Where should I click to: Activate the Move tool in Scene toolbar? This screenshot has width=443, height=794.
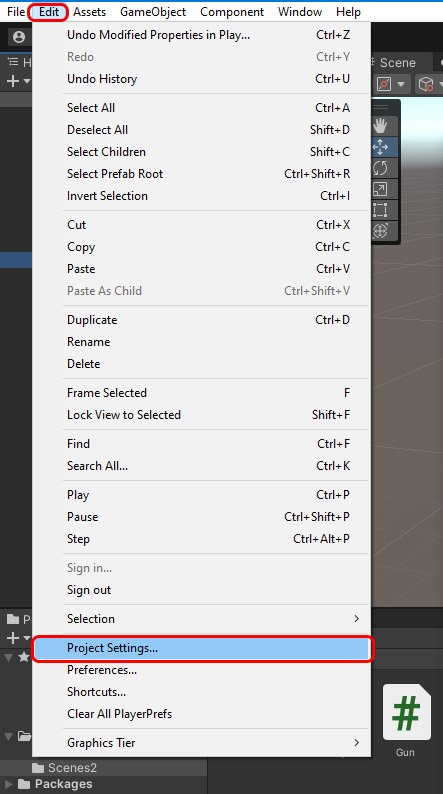point(380,147)
